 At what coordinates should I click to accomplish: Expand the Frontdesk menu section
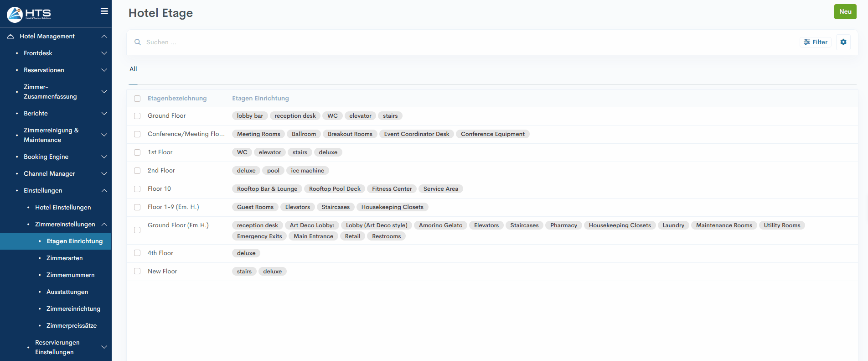click(104, 53)
